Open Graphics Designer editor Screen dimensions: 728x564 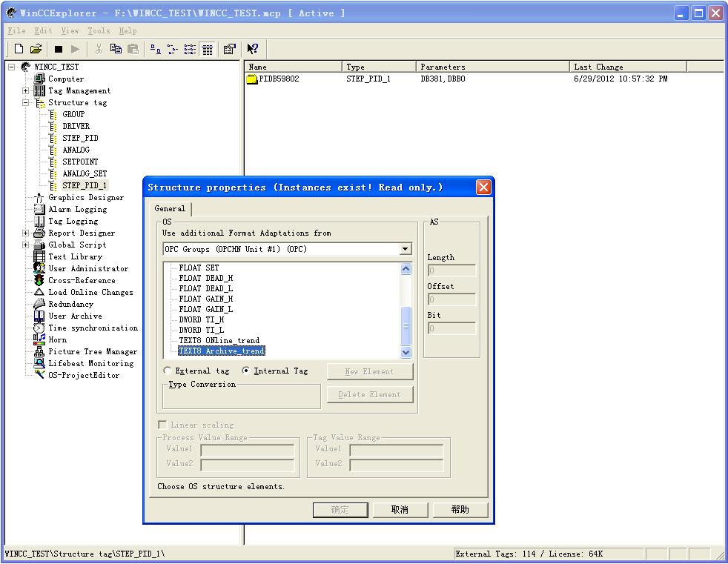pos(86,197)
